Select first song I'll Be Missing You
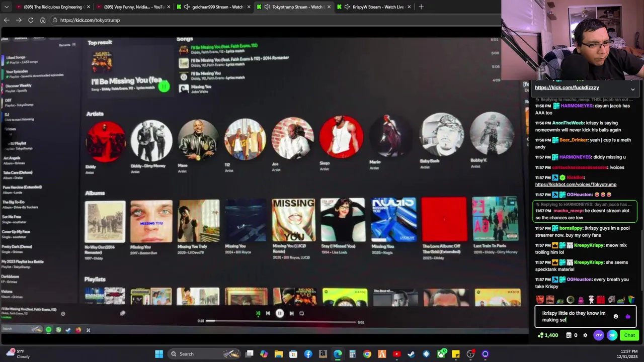This screenshot has height=362, width=644. click(224, 48)
